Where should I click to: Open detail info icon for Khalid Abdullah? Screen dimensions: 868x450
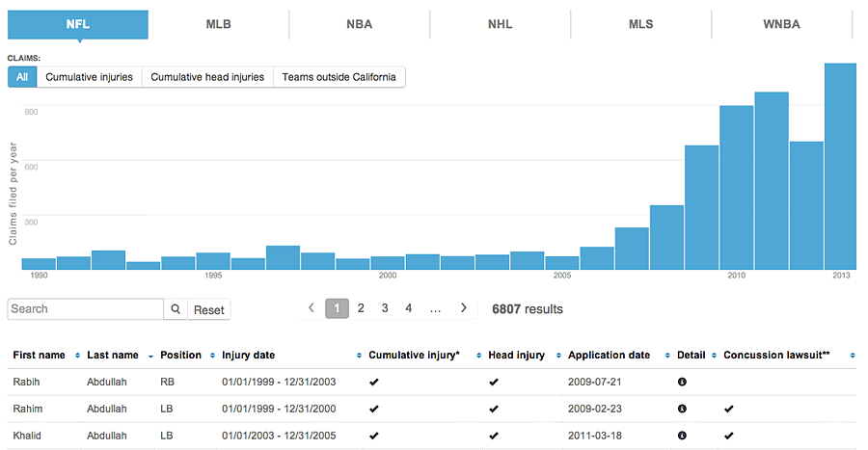(682, 436)
